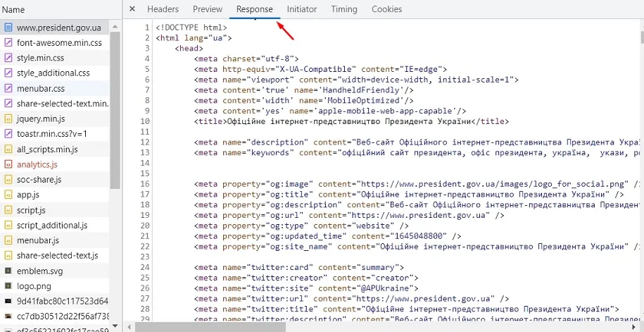The width and height of the screenshot is (644, 332).
Task: Open the app.js request
Action: 55,195
